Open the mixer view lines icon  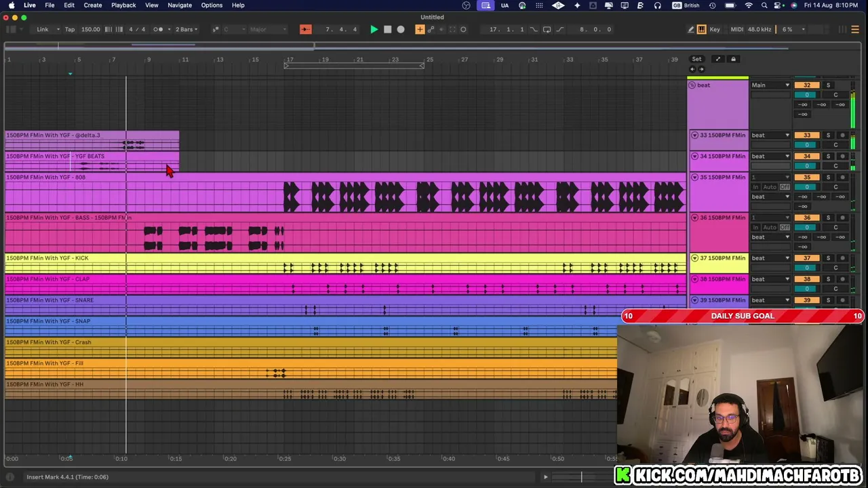[x=855, y=29]
